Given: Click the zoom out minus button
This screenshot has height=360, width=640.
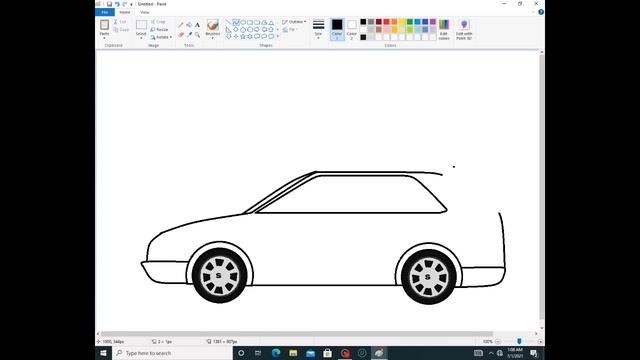Looking at the screenshot, I should tap(498, 342).
